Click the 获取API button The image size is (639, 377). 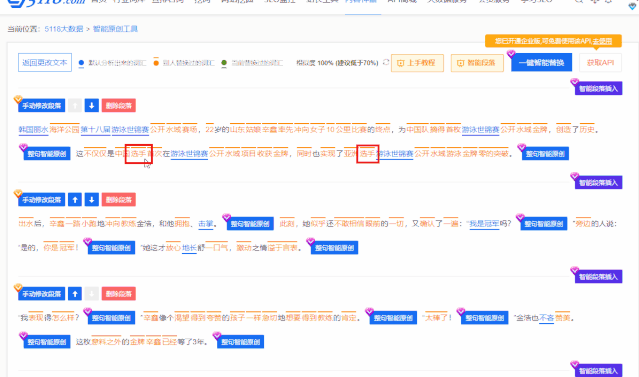[600, 63]
